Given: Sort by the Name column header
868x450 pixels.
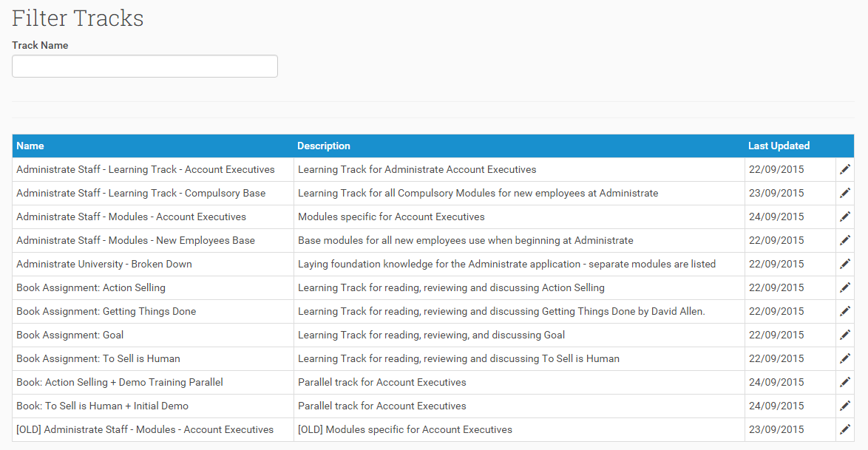Looking at the screenshot, I should 30,146.
